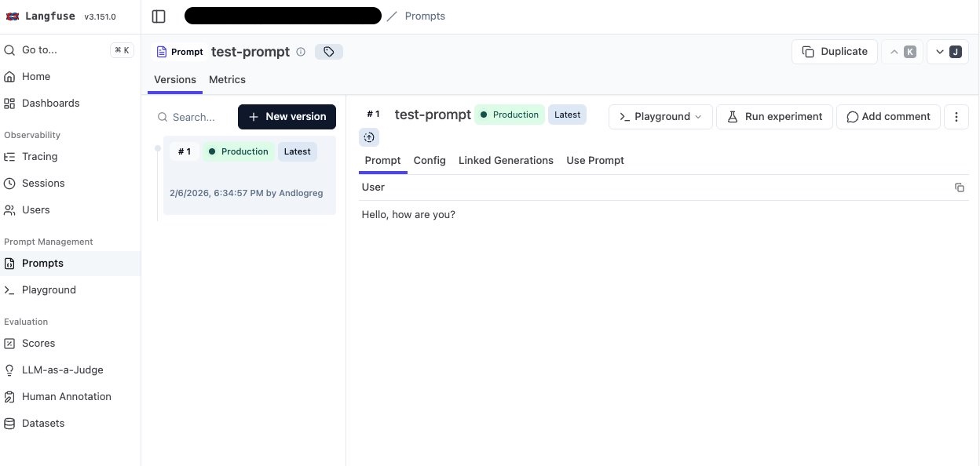Open Tracing in the sidebar
Image resolution: width=980 pixels, height=466 pixels.
39,157
